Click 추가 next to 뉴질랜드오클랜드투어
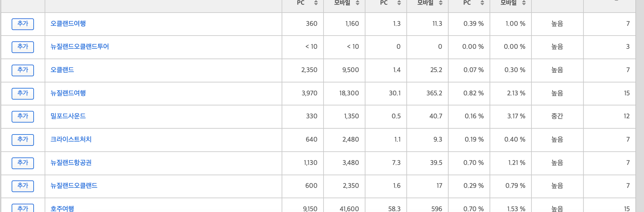This screenshot has height=212, width=644. pos(23,47)
